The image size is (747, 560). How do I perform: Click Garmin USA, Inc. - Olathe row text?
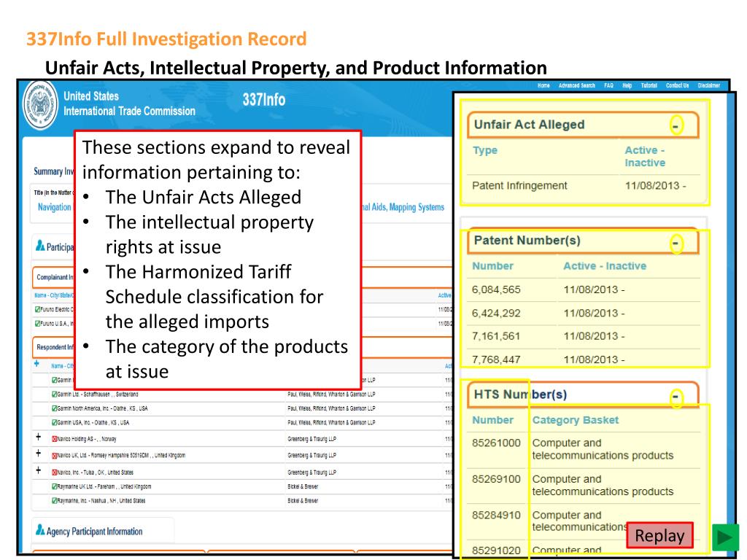pos(93,422)
